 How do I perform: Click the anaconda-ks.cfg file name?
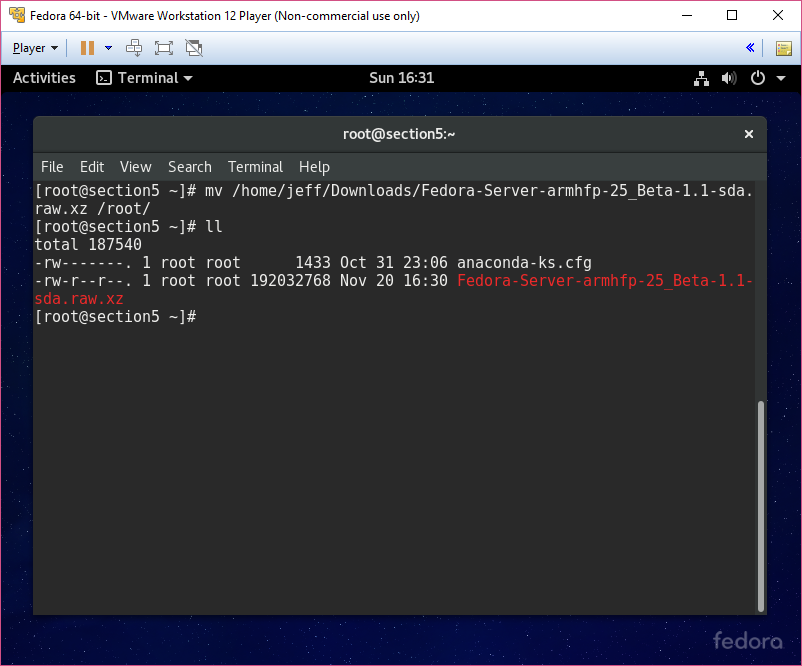[524, 263]
